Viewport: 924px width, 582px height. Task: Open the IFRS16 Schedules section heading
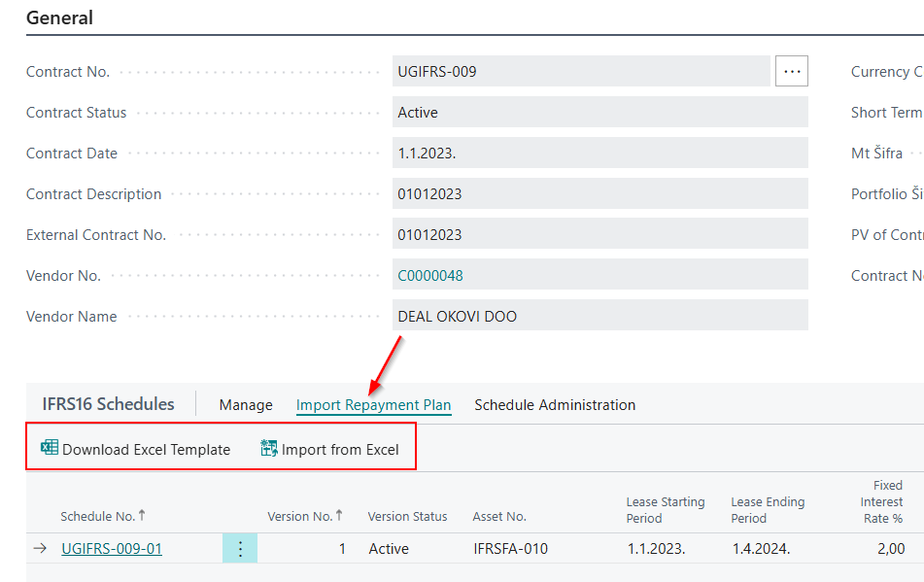click(x=109, y=404)
